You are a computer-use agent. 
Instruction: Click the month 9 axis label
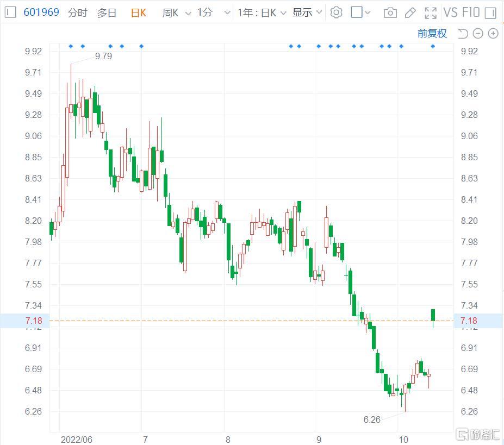(319, 440)
